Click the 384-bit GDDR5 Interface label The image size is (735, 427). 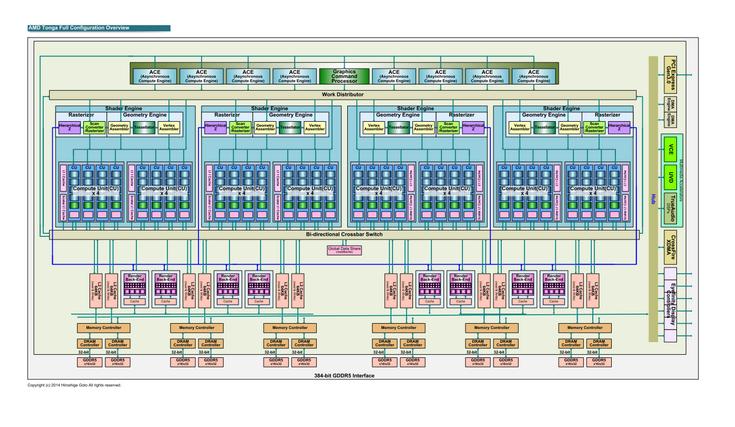coord(344,376)
